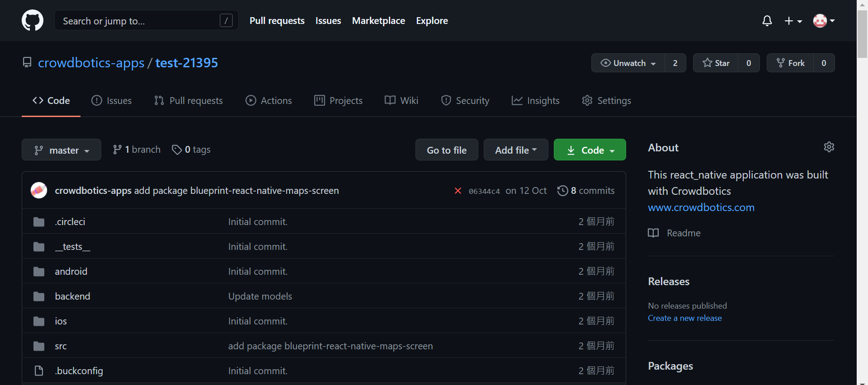Open the stargazers count next to Star
This screenshot has height=385, width=868.
[749, 63]
